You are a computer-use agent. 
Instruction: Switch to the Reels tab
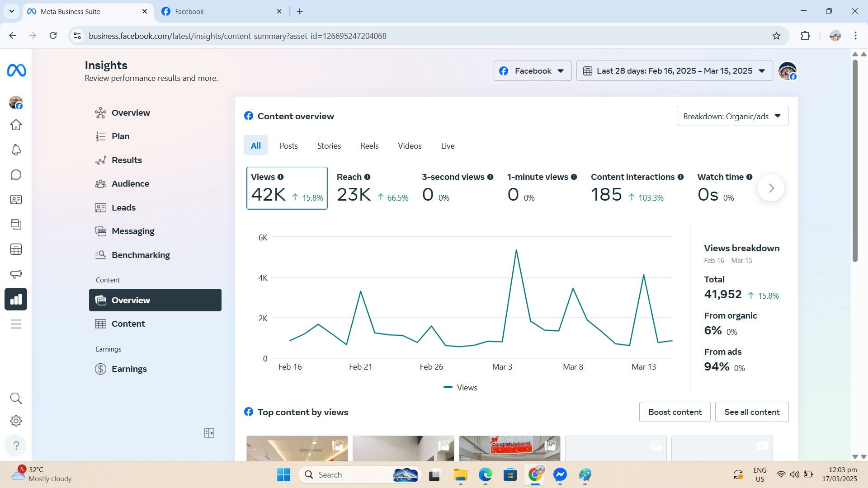pyautogui.click(x=369, y=146)
